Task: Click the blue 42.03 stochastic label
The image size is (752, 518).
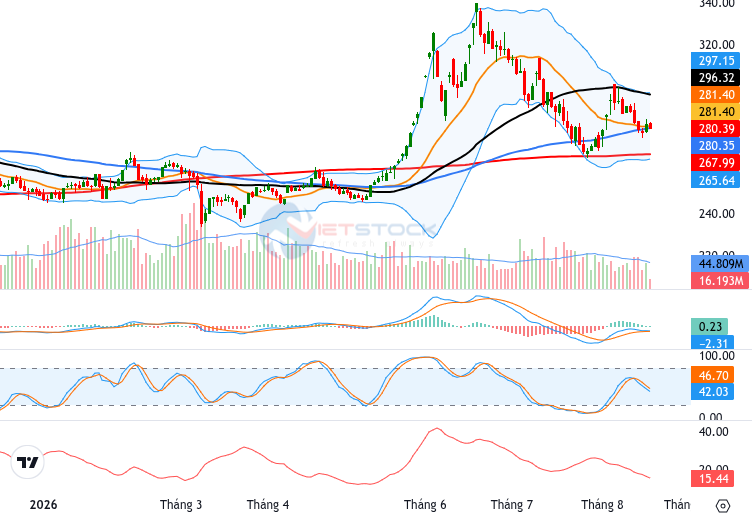Action: point(713,391)
